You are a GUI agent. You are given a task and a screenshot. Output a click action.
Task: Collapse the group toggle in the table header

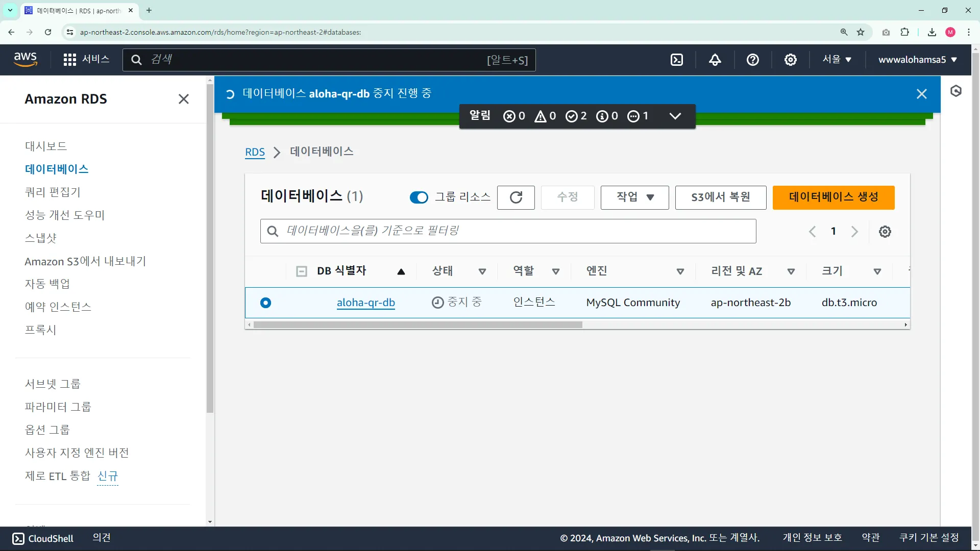302,271
